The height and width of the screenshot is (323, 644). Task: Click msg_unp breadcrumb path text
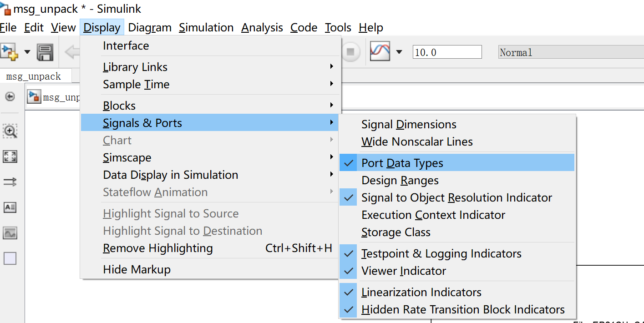(x=61, y=97)
